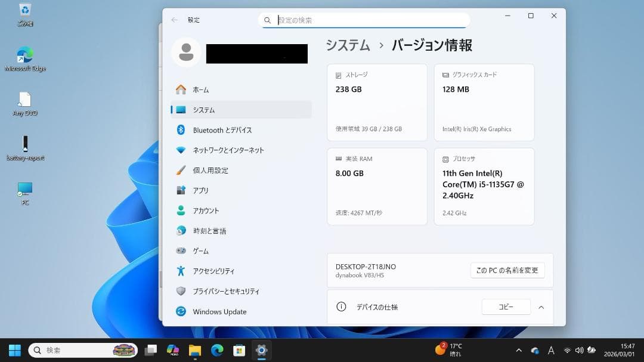Select the Any DVD desktop file
Image resolution: width=644 pixels, height=362 pixels.
[25, 104]
